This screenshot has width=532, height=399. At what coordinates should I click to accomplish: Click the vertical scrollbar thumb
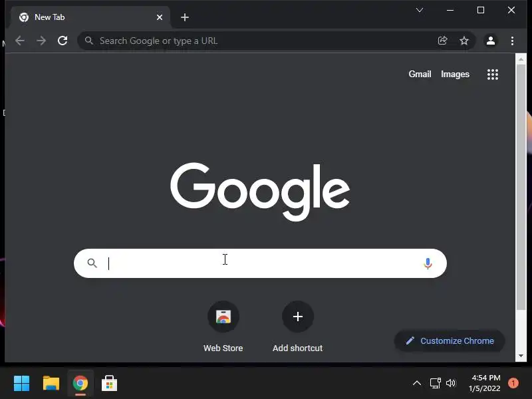click(x=521, y=187)
